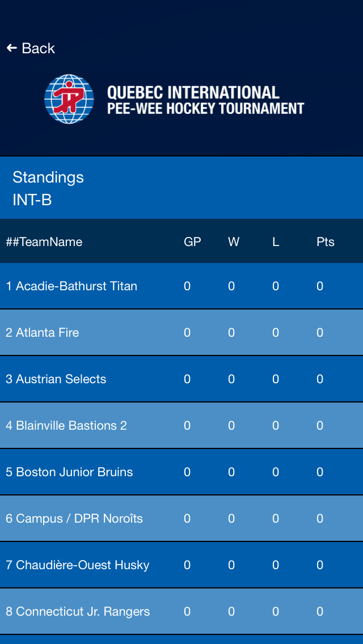Sort by the W column header
363x644 pixels.
pos(234,242)
